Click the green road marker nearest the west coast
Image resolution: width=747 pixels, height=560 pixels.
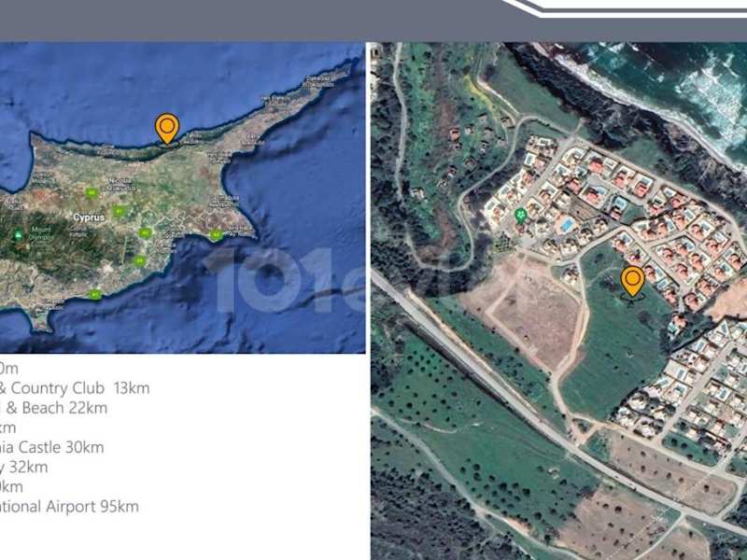[92, 193]
